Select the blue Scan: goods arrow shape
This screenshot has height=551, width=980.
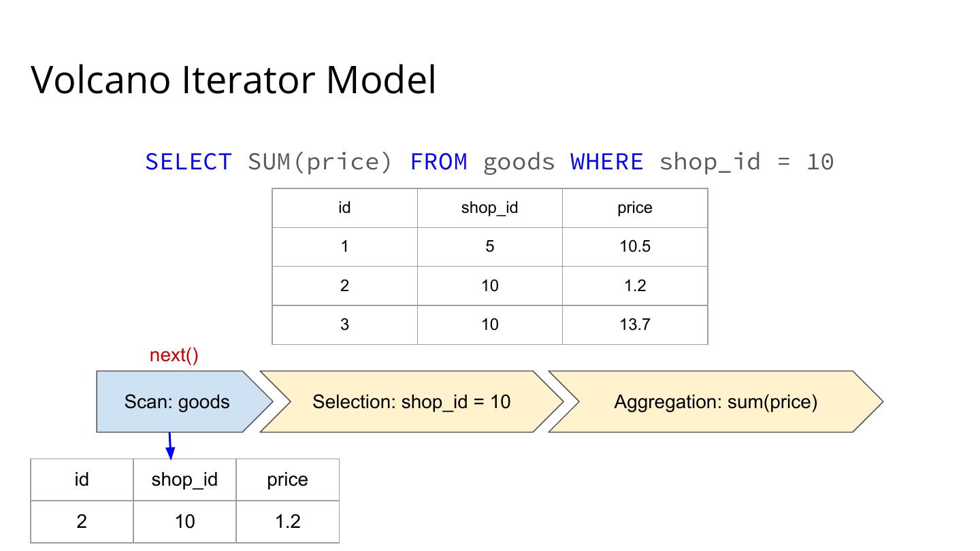tap(177, 401)
